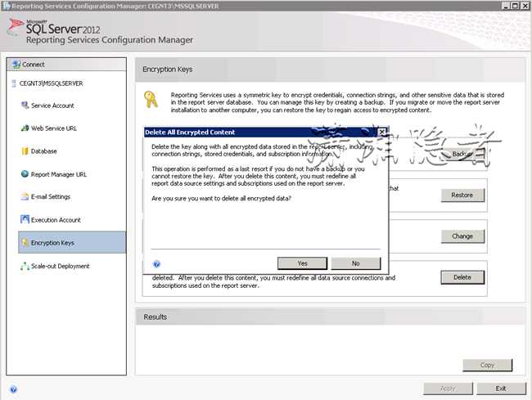Click the Exit button
The height and width of the screenshot is (400, 532).
click(x=501, y=389)
